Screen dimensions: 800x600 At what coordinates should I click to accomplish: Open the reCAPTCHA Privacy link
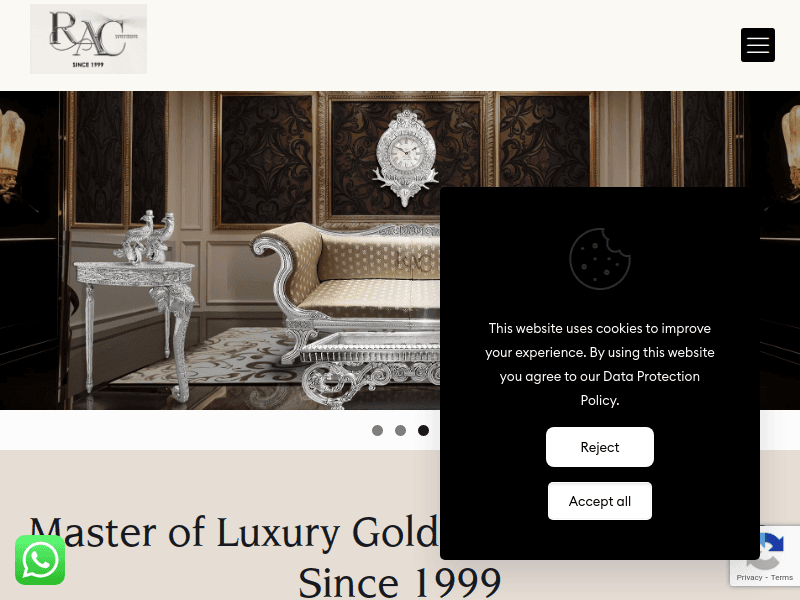749,578
